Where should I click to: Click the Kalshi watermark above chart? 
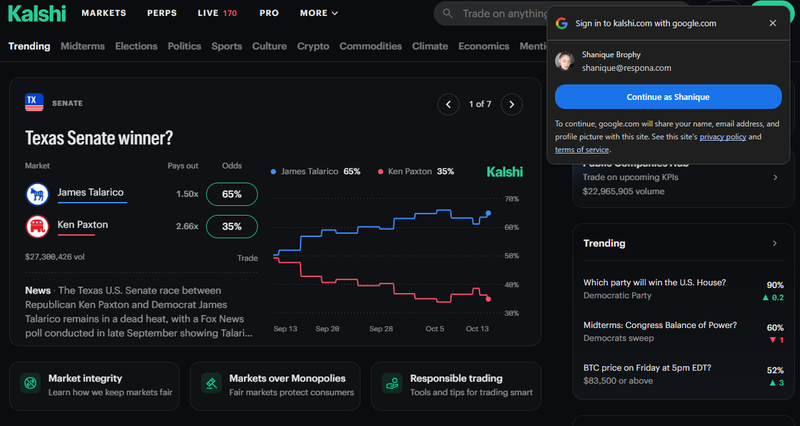click(505, 172)
